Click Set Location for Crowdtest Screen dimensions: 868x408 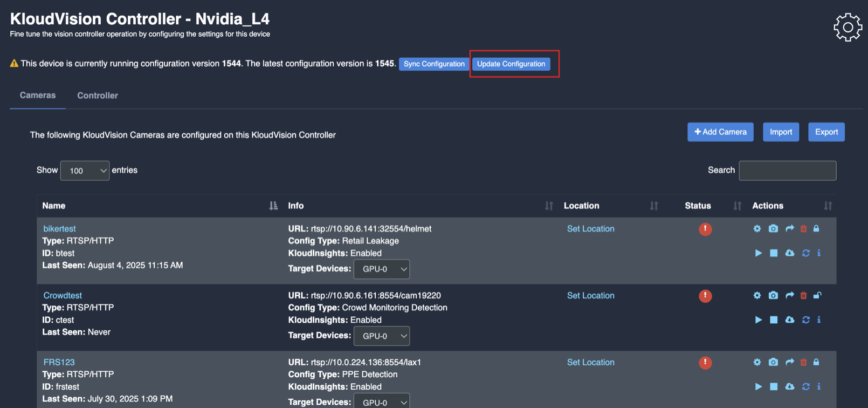click(x=590, y=296)
